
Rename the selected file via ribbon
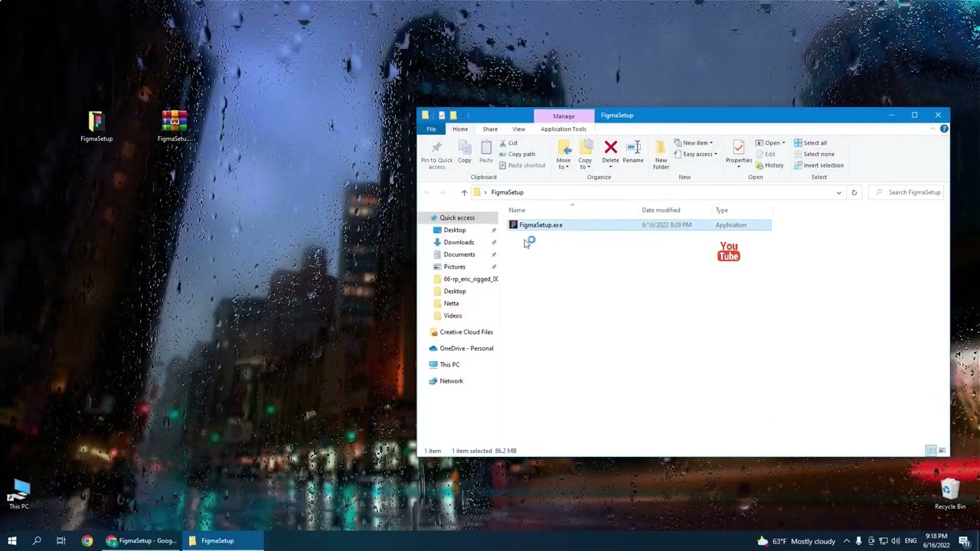point(633,152)
